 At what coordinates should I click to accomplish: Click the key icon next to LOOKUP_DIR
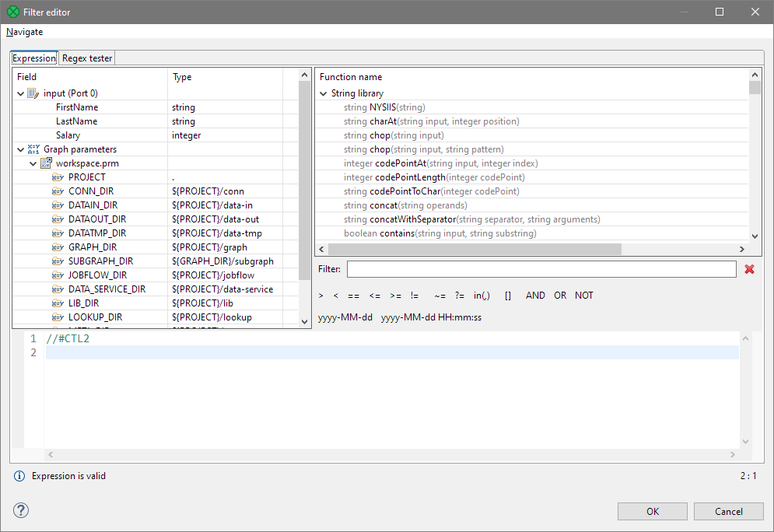(x=58, y=317)
